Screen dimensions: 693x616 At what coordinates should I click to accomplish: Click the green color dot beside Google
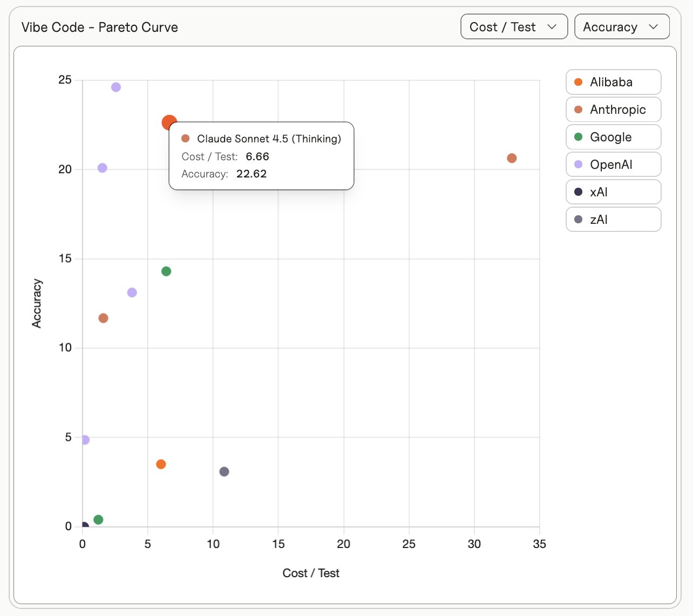pyautogui.click(x=579, y=137)
